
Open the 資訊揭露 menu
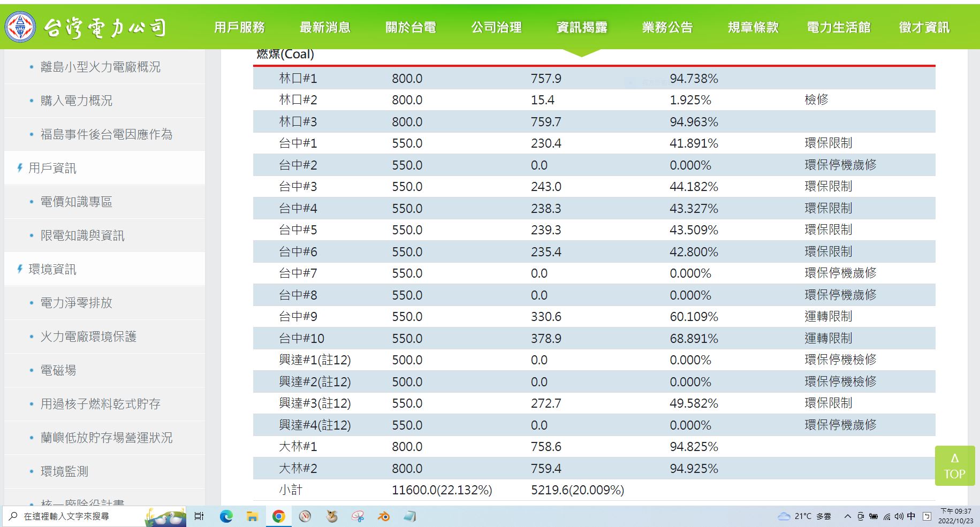click(x=582, y=27)
